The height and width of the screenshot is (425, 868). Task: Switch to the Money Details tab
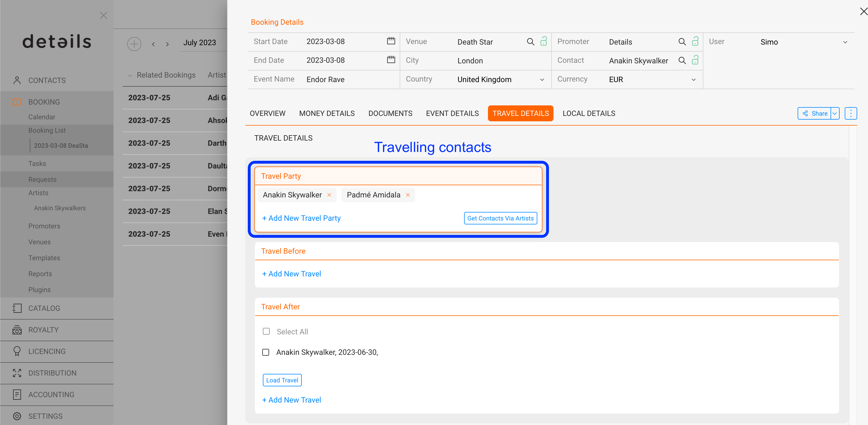point(327,113)
